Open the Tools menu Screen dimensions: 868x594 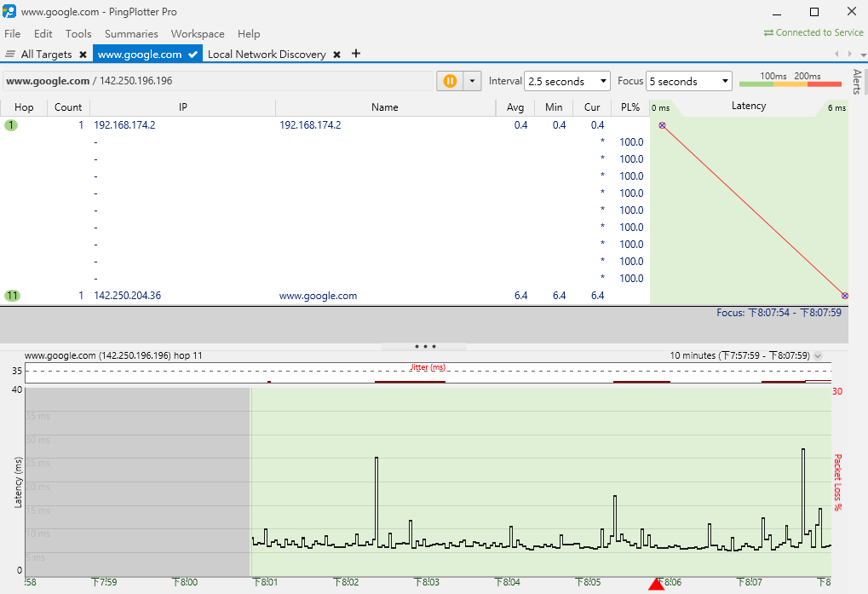click(x=78, y=34)
